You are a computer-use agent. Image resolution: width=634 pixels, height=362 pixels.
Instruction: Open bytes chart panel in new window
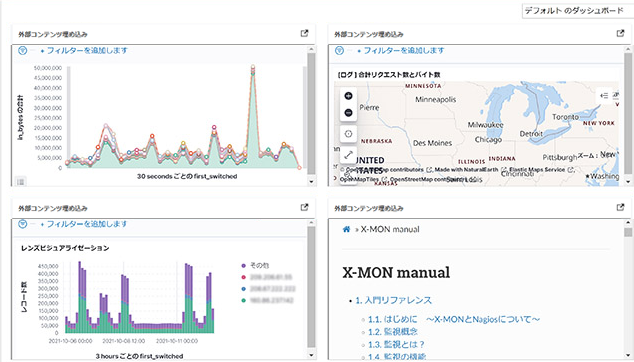[x=304, y=34]
